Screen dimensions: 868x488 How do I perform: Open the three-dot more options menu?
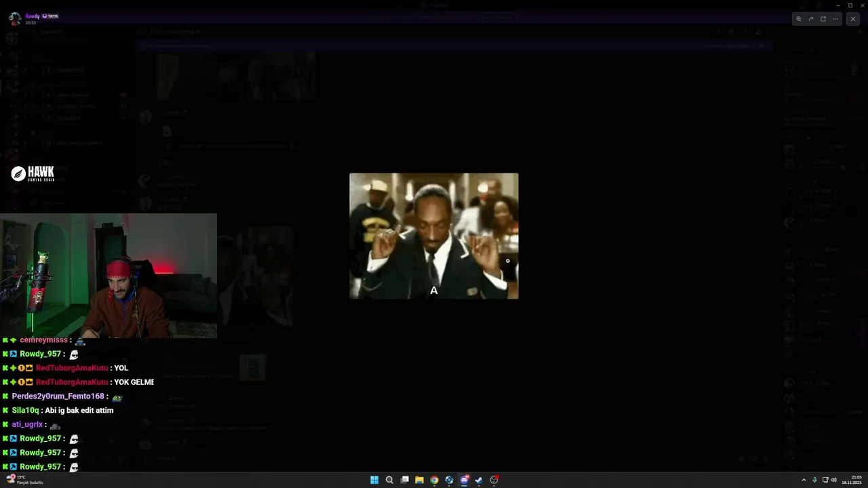pyautogui.click(x=835, y=19)
